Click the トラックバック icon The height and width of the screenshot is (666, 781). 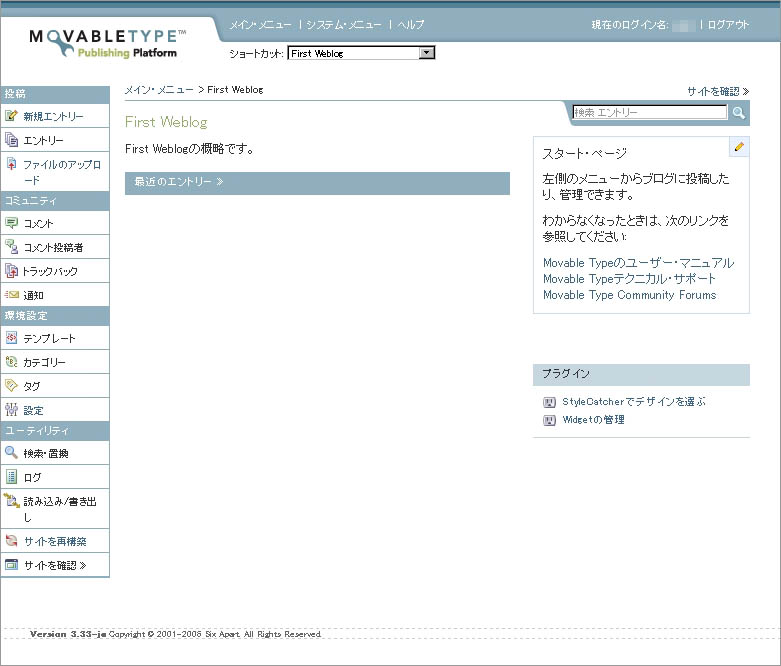pyautogui.click(x=11, y=270)
